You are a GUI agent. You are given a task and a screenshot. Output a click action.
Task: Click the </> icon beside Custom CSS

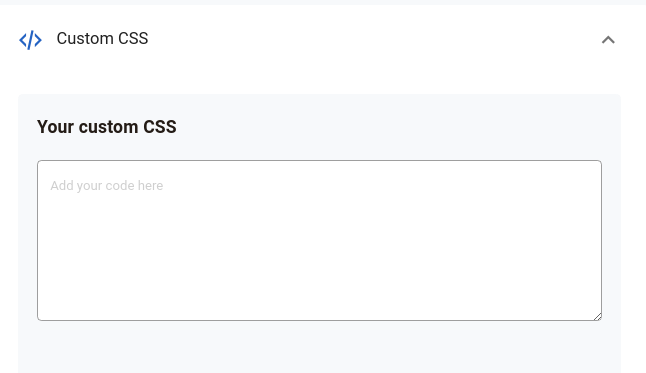tap(30, 40)
